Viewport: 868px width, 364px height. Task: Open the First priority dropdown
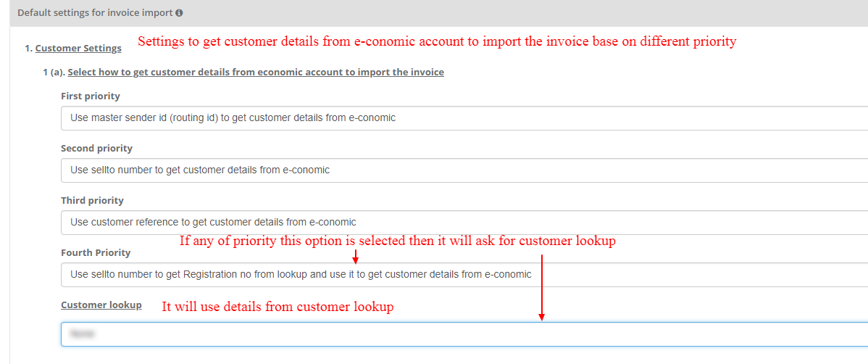464,118
